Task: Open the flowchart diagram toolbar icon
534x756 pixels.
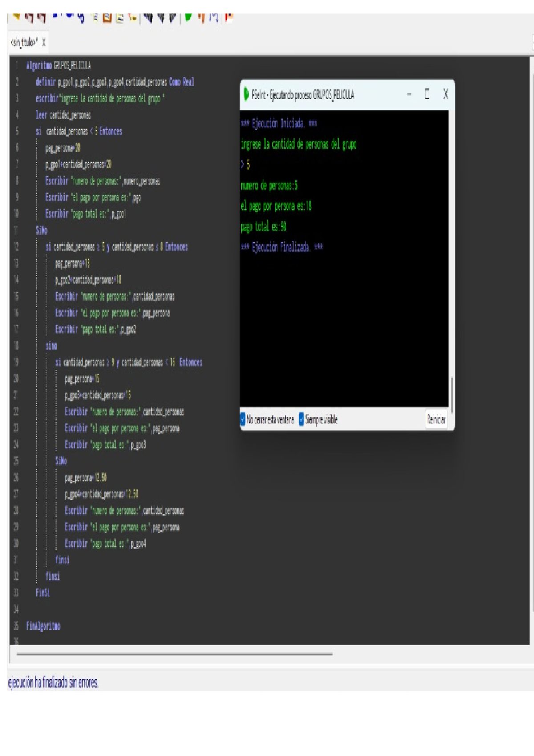Action: pyautogui.click(x=214, y=17)
